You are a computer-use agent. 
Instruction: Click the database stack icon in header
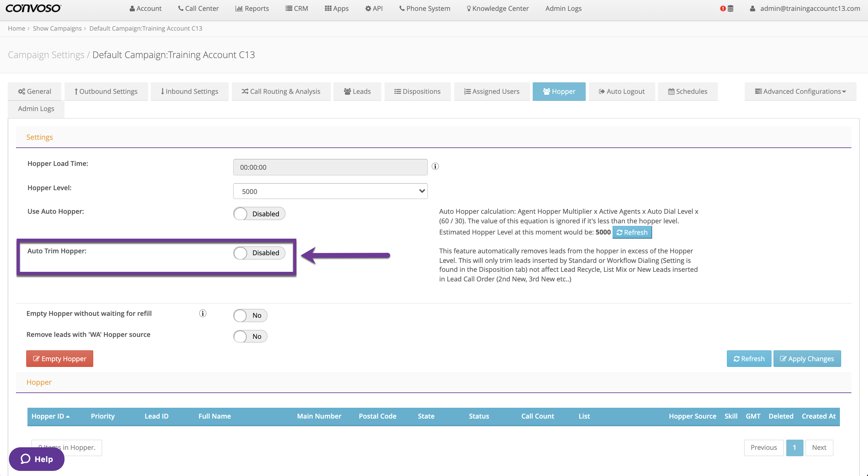(x=730, y=8)
